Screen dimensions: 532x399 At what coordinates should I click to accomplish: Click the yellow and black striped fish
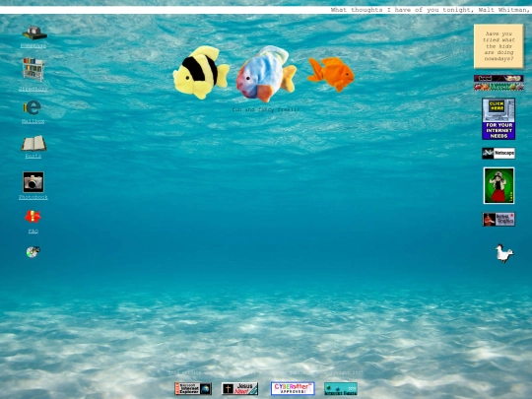click(201, 72)
